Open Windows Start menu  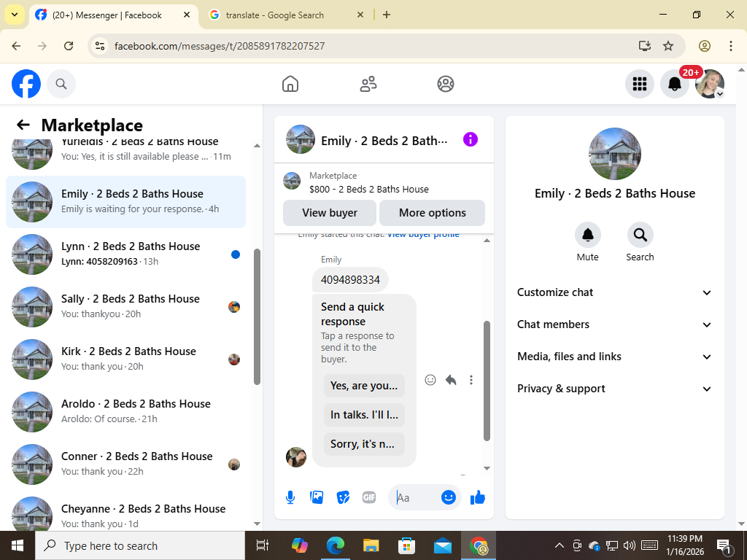coord(18,545)
